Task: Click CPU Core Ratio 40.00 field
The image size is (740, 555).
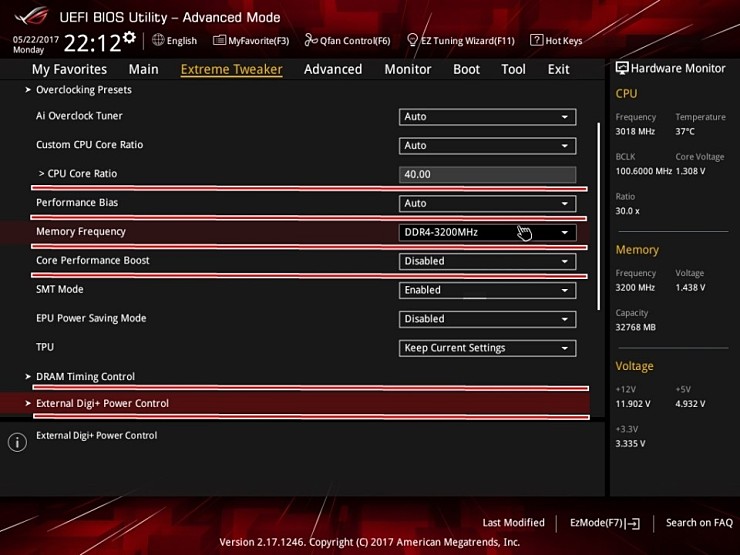Action: [487, 174]
